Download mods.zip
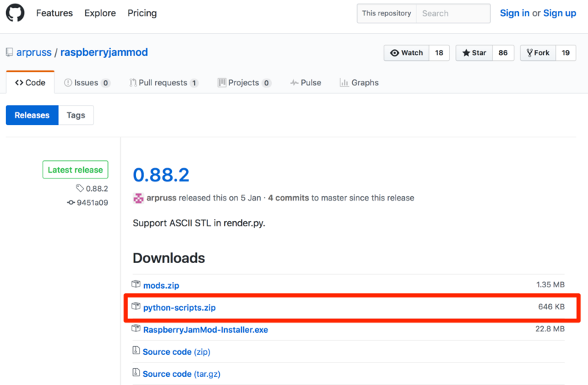 161,285
